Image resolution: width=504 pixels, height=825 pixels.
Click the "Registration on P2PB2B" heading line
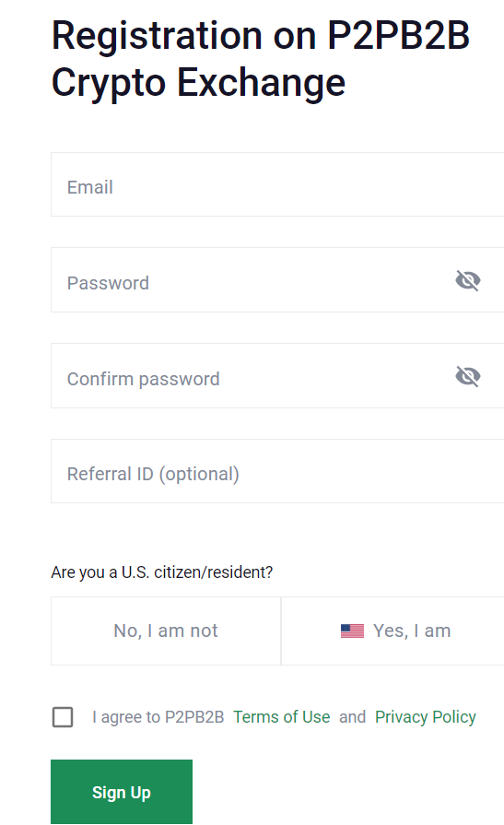pyautogui.click(x=261, y=36)
